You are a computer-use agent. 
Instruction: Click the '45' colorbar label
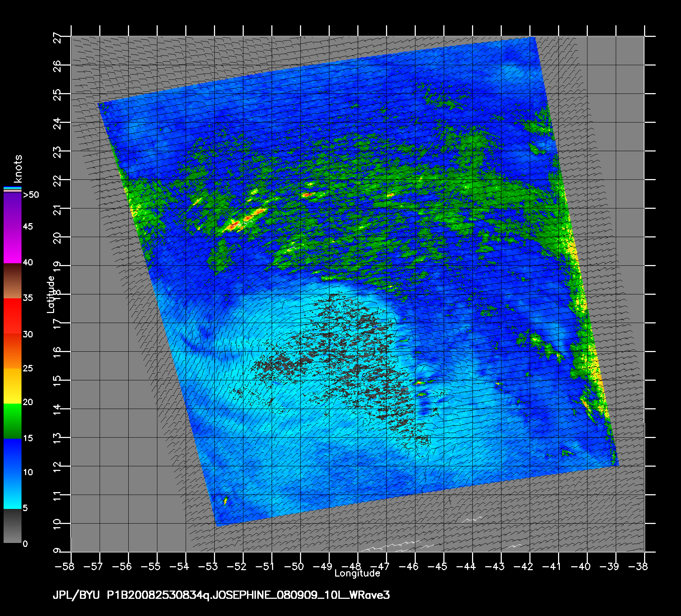pyautogui.click(x=28, y=227)
